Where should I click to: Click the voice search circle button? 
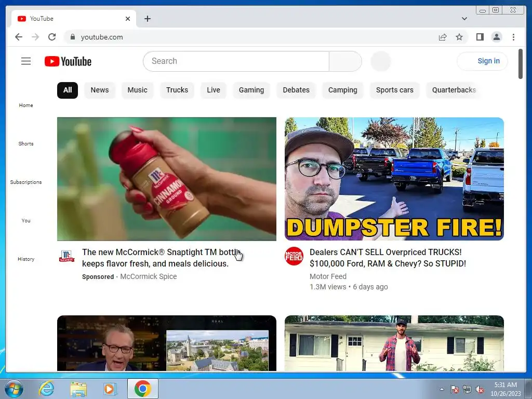(x=381, y=61)
